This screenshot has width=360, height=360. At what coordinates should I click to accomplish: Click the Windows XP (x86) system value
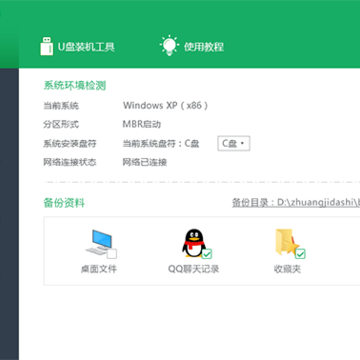coord(166,106)
